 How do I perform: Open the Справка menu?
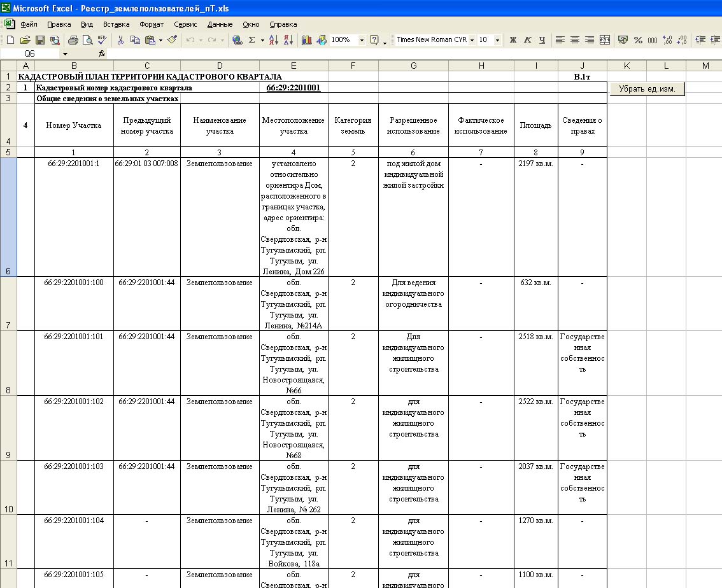click(283, 24)
